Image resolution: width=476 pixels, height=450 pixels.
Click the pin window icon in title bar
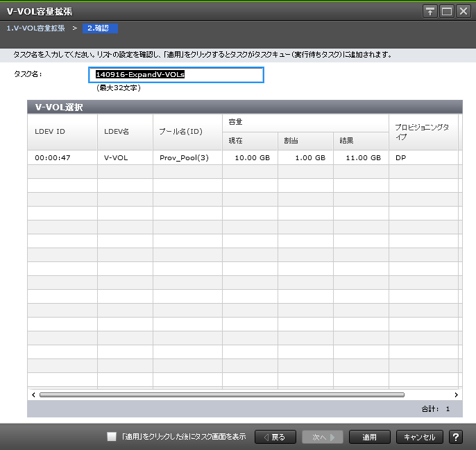430,12
